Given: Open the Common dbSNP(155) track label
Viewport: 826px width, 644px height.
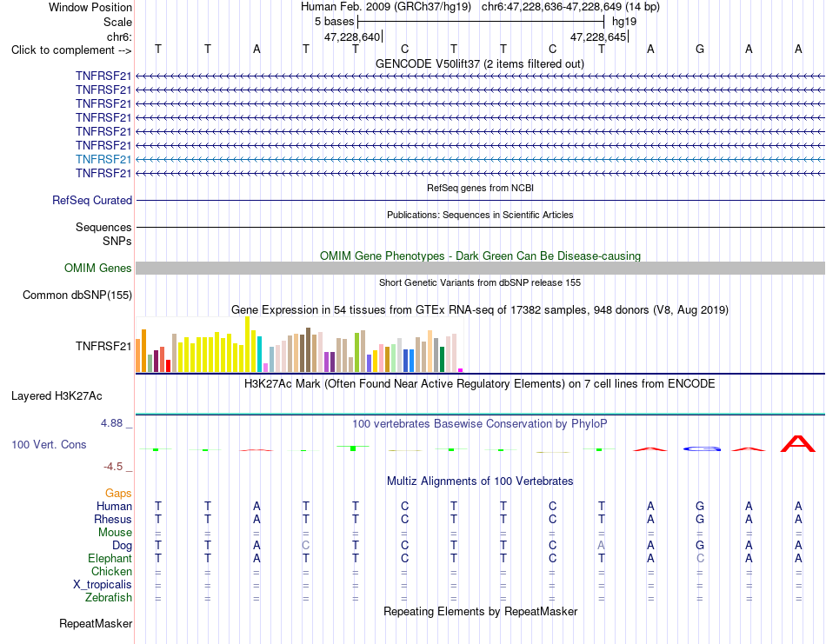Looking at the screenshot, I should [77, 295].
